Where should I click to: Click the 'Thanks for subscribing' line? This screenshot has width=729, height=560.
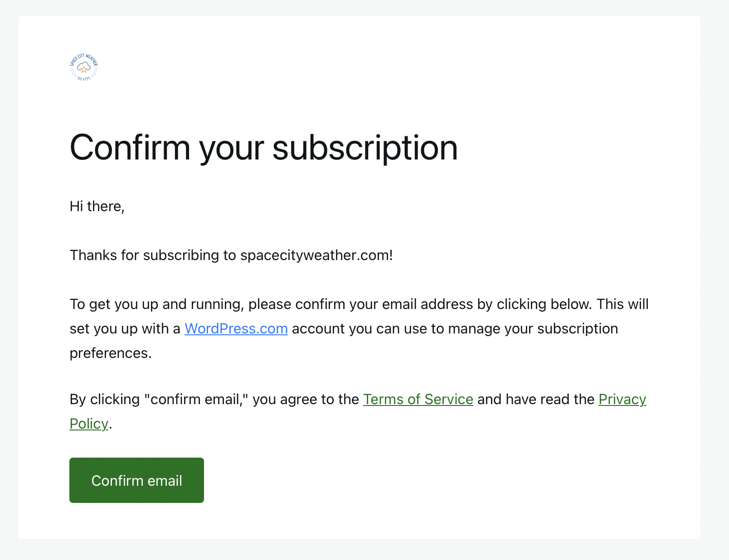point(231,255)
